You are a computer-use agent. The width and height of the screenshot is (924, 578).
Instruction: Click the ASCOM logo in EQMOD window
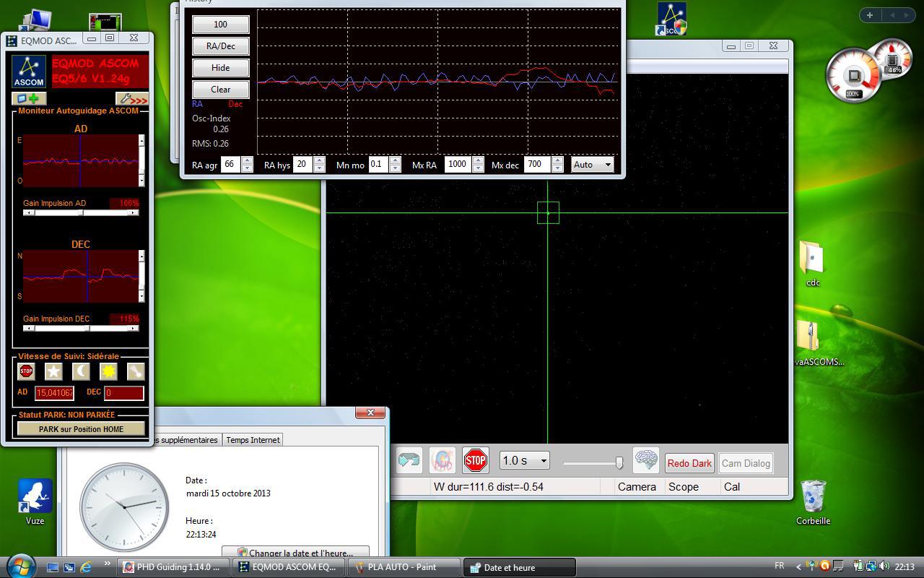(x=29, y=71)
